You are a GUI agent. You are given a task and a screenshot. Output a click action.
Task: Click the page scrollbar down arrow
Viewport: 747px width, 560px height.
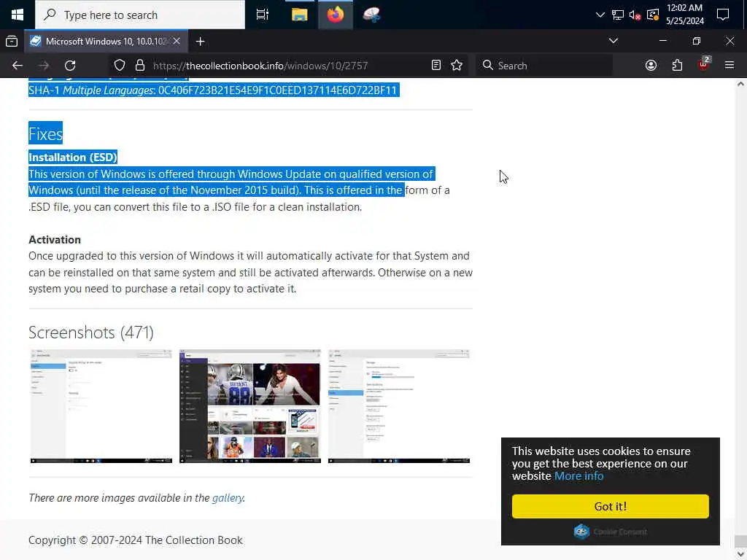(740, 553)
